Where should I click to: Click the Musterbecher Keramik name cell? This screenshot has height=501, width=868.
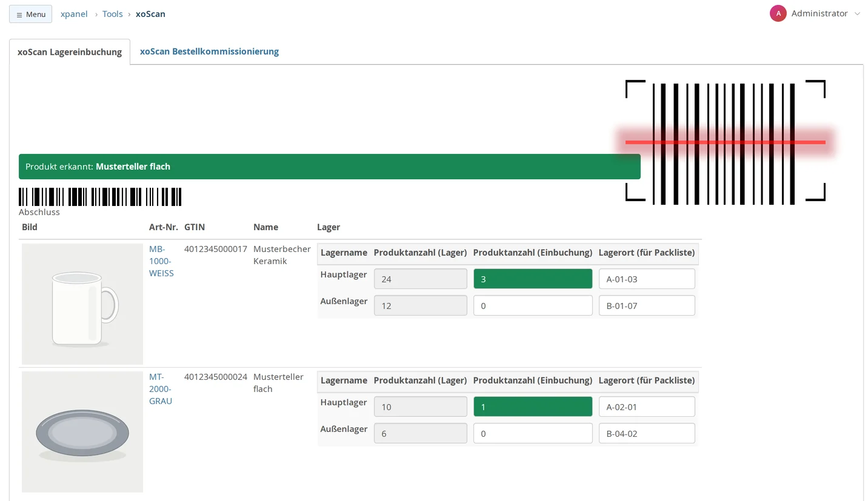click(282, 255)
